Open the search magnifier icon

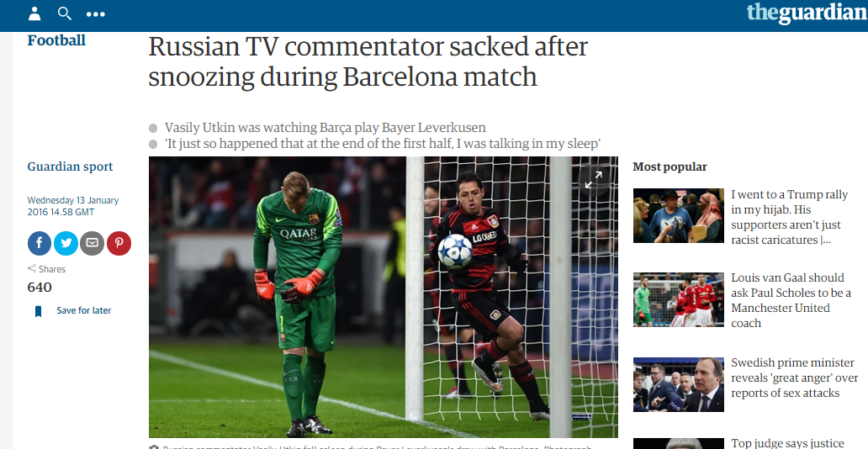click(65, 13)
